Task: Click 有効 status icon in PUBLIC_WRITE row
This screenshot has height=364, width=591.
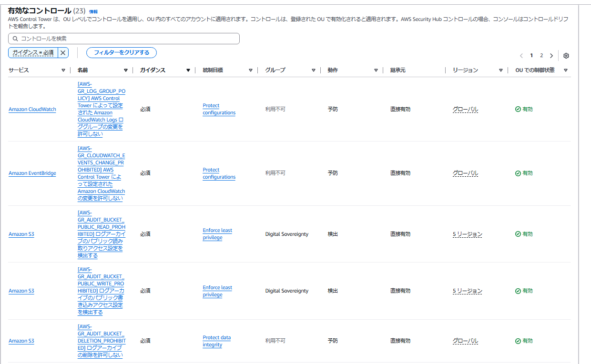Action: (x=518, y=291)
